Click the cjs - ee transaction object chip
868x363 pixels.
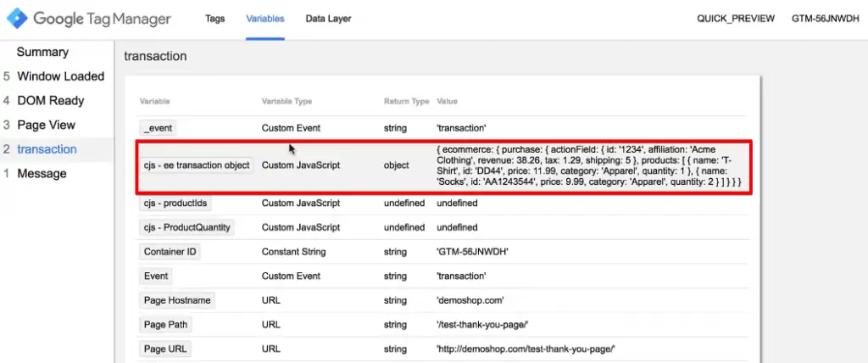196,165
